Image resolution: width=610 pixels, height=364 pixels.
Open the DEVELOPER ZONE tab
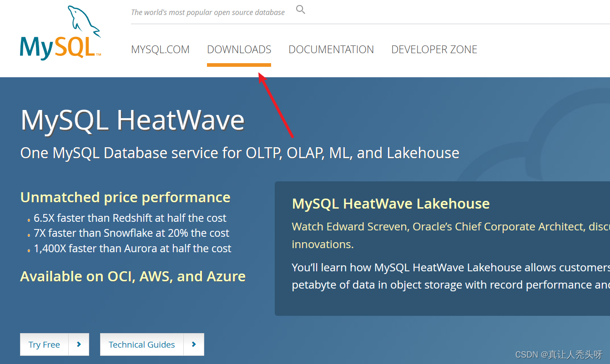[434, 50]
